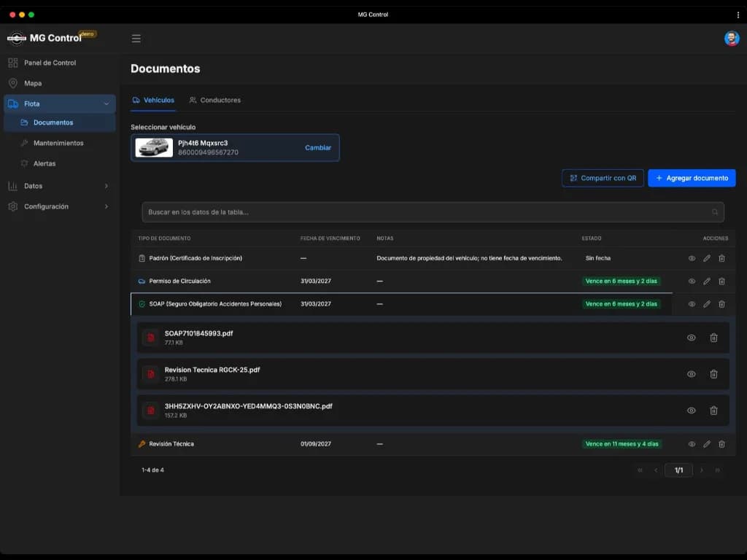This screenshot has width=747, height=560.
Task: Click the Documentos page heading
Action: 166,69
